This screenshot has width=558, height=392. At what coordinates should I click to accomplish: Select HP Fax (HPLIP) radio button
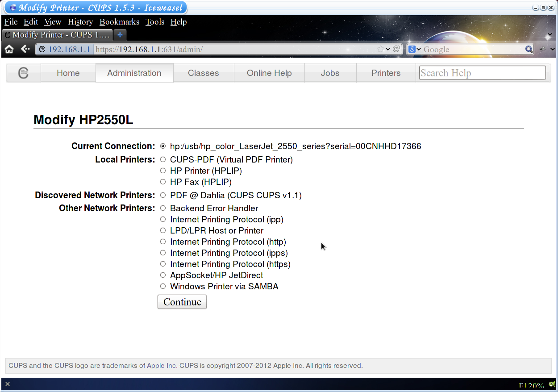[x=163, y=182]
